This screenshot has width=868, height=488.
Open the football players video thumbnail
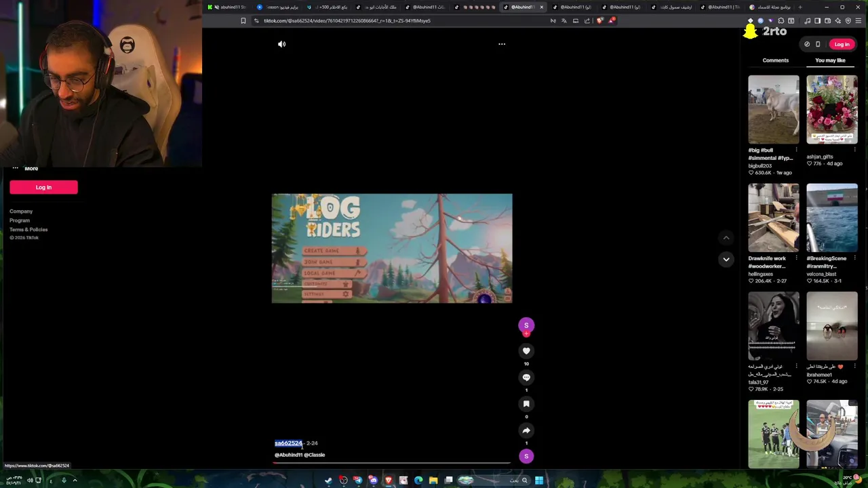[774, 434]
